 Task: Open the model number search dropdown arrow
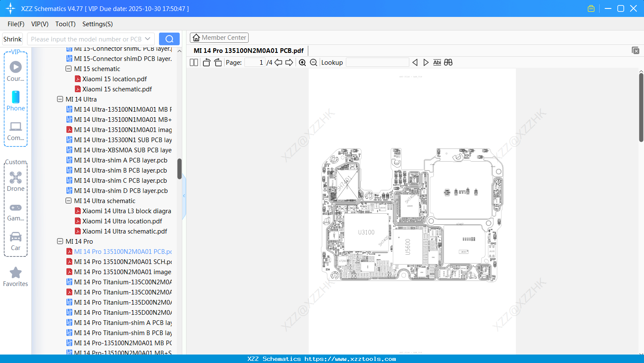pos(148,39)
